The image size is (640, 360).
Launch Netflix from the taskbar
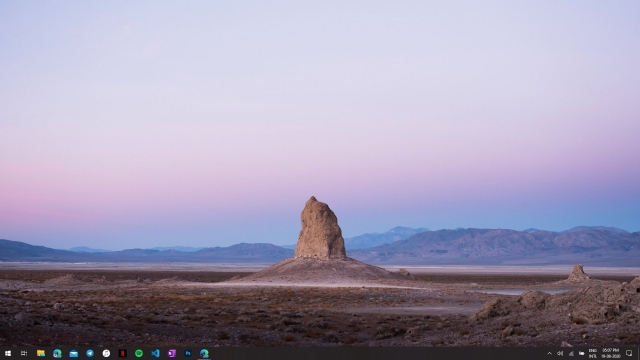[x=122, y=353]
